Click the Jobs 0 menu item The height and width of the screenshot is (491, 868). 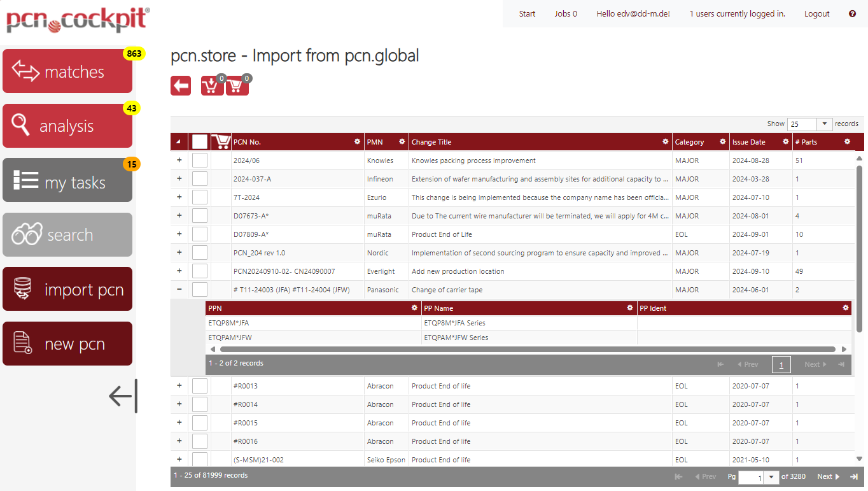point(565,13)
